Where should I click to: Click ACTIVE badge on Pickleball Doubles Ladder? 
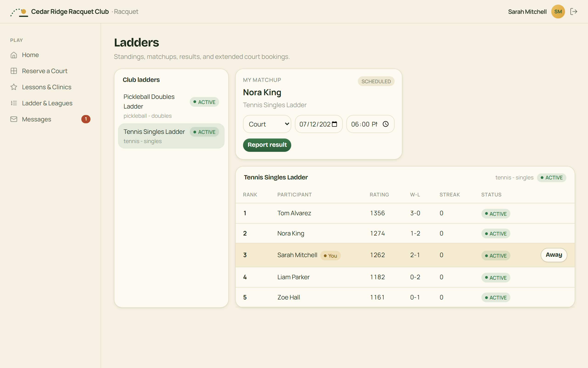[204, 102]
